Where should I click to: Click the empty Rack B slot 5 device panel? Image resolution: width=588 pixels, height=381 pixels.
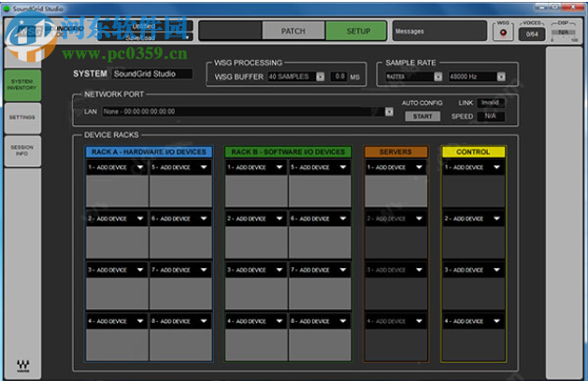pos(320,190)
